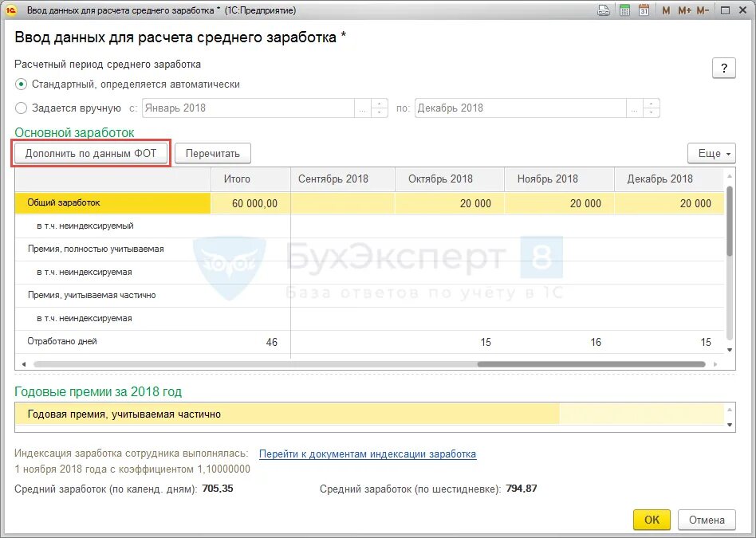Increase the end month with up arrow
756x538 pixels.
[x=652, y=104]
